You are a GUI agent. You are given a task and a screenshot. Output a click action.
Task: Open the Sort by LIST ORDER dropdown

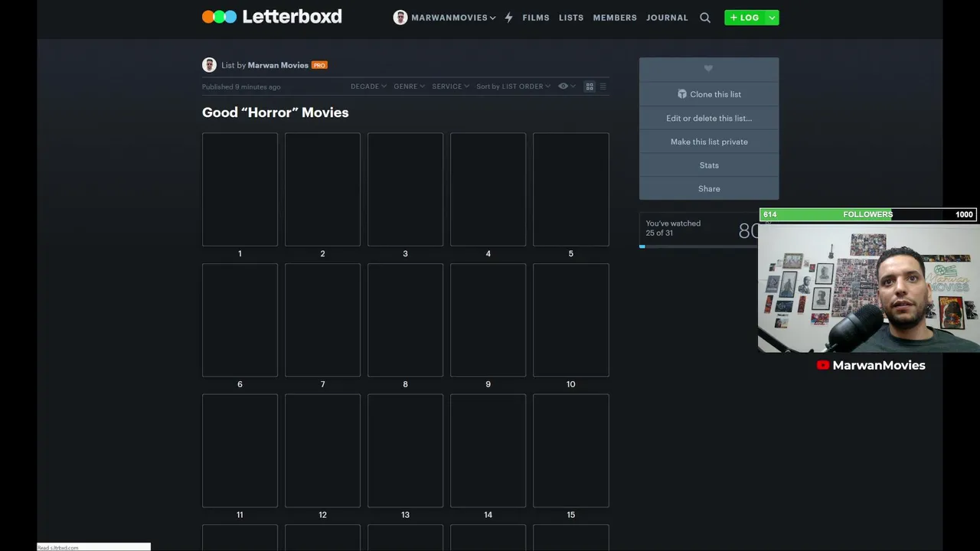coord(513,86)
